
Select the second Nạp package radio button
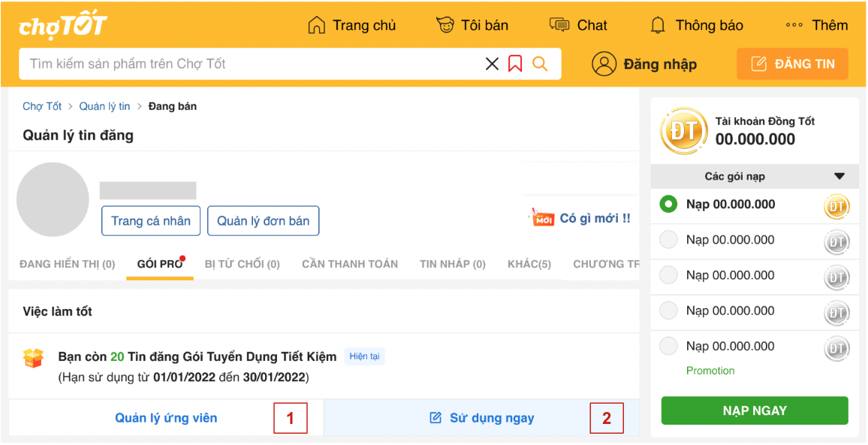(668, 240)
